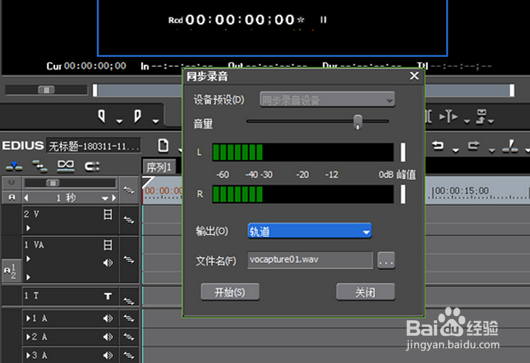Toggle sync-lock on 1 A track
This screenshot has height=363, width=530.
[128, 318]
